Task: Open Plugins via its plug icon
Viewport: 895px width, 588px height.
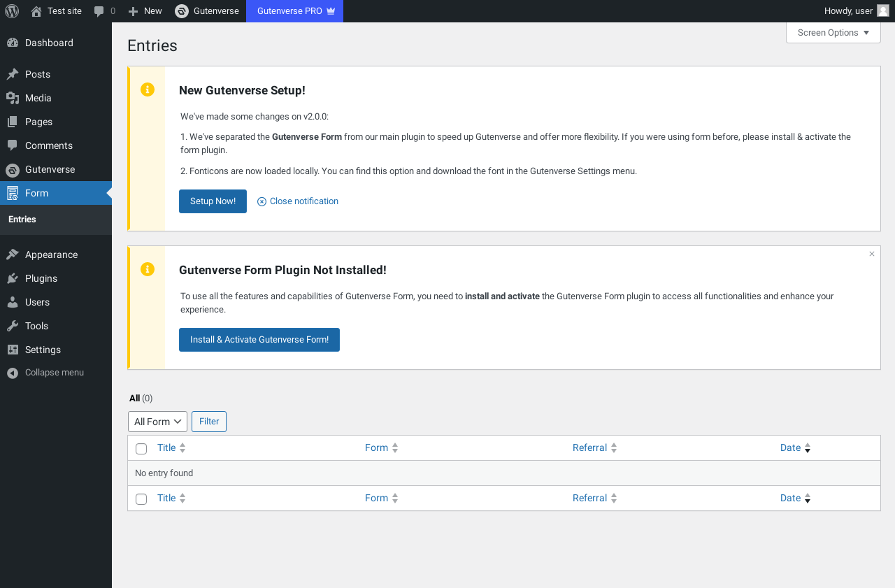Action: (13, 278)
